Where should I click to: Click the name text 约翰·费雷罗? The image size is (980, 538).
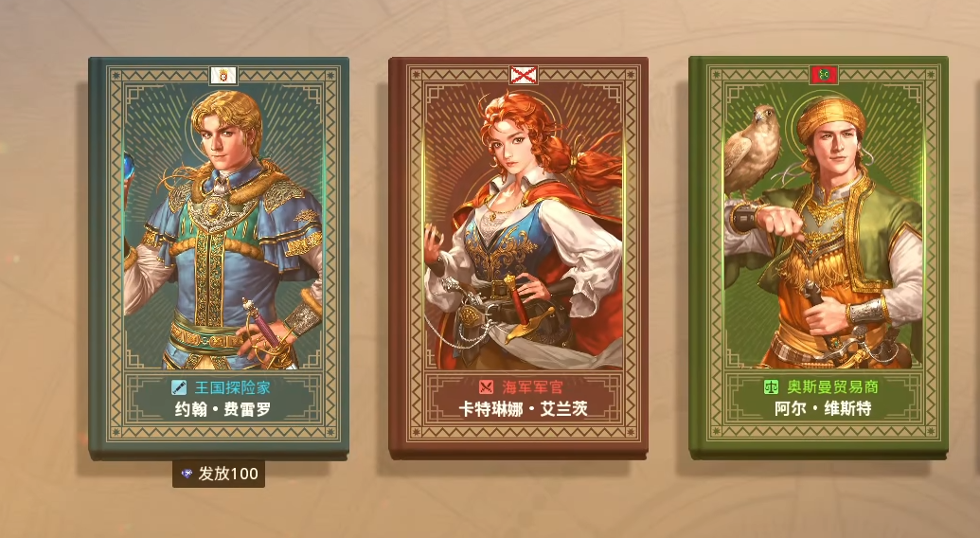coord(223,410)
